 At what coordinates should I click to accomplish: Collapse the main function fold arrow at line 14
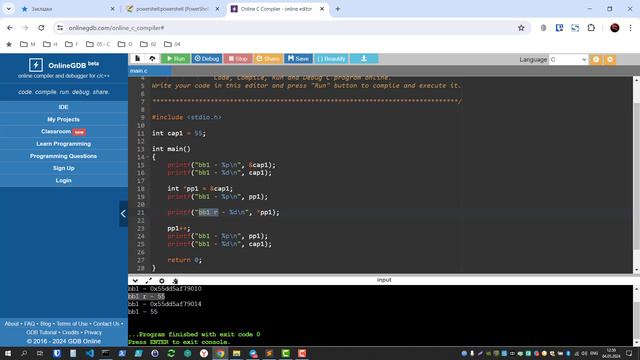147,157
